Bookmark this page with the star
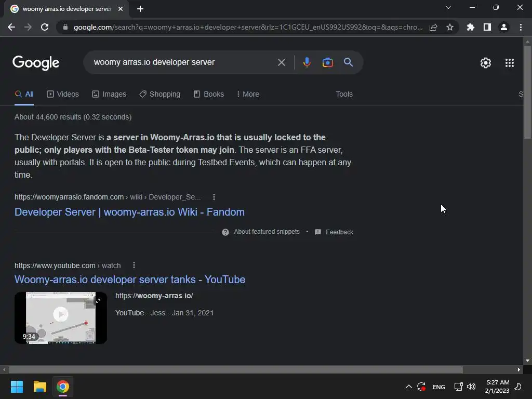Screen dimensions: 532x399 click(450, 27)
